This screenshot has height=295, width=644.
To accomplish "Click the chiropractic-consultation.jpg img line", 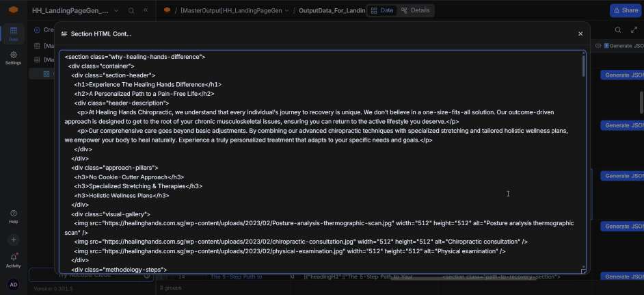I will pyautogui.click(x=301, y=242).
